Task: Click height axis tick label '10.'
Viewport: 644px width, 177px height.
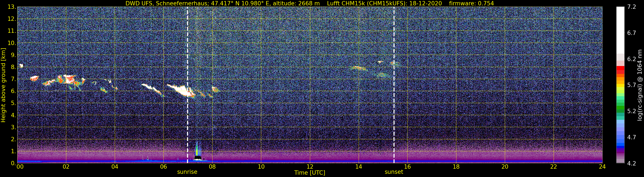Action: coord(12,43)
